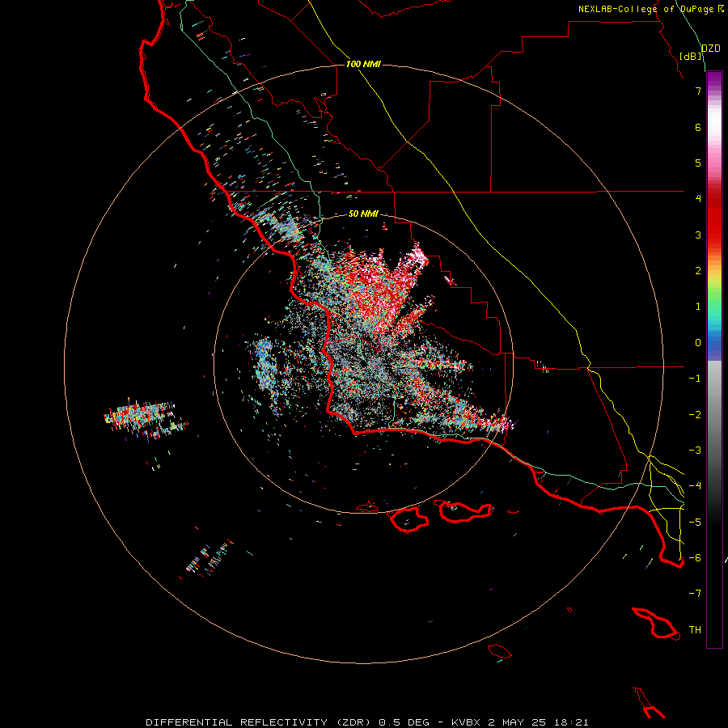728x728 pixels.
Task: Click the "6" tick label on the scale
Action: [698, 127]
